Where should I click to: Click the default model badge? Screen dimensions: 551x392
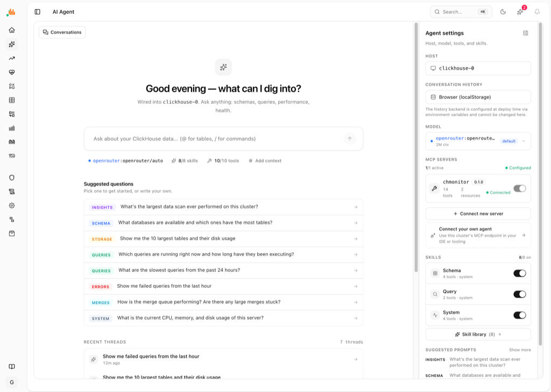click(508, 141)
